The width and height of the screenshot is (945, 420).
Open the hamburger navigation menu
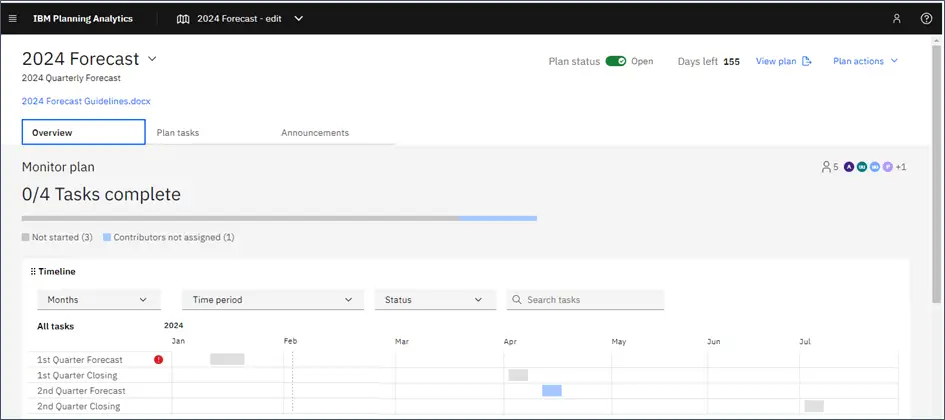click(x=13, y=19)
